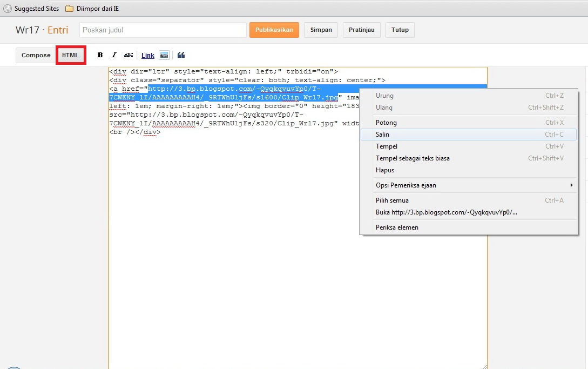Expand Opsi Pemeriksa ejaan submenu arrow
The width and height of the screenshot is (588, 369).
571,185
